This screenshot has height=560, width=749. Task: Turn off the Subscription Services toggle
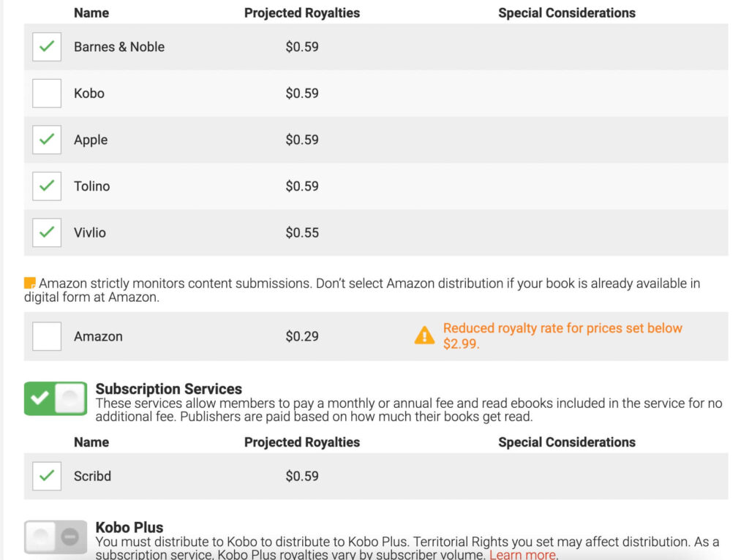(x=56, y=398)
